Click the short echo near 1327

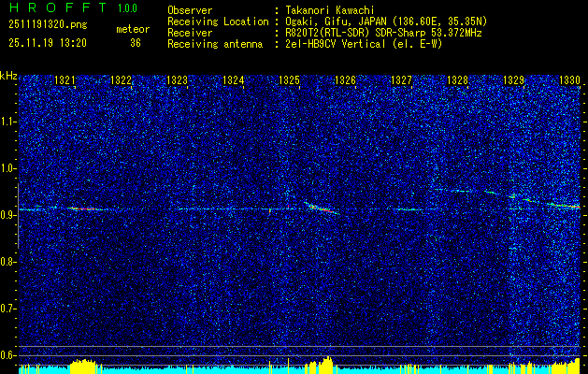click(x=408, y=209)
